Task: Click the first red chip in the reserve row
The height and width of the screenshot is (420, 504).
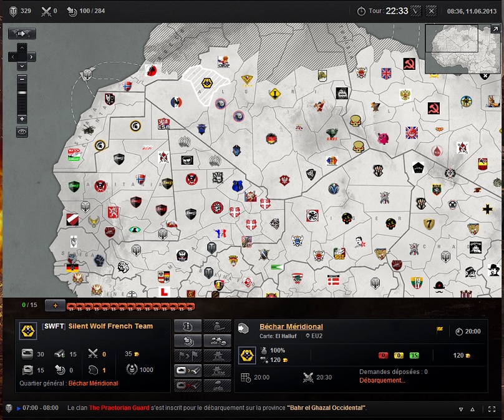Action: [x=71, y=306]
